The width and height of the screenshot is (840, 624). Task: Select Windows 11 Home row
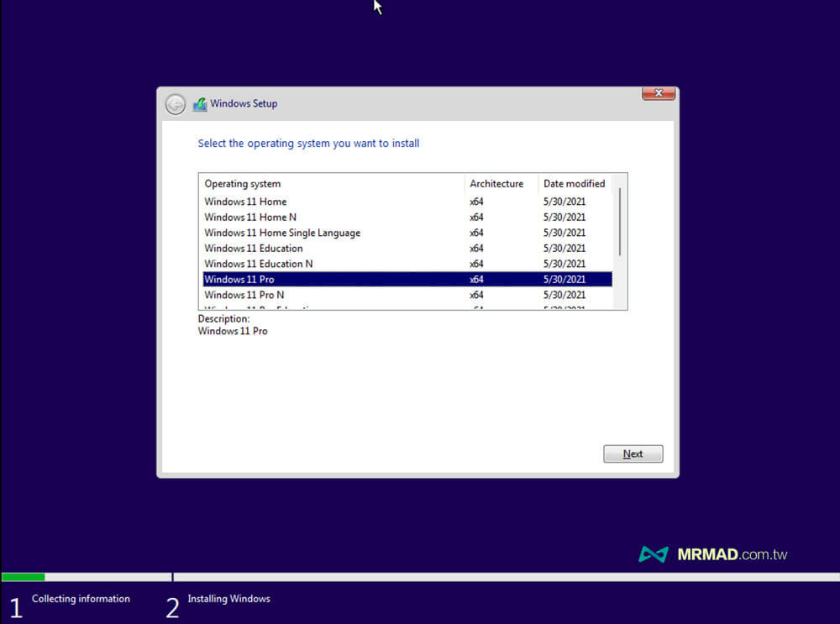pyautogui.click(x=407, y=202)
